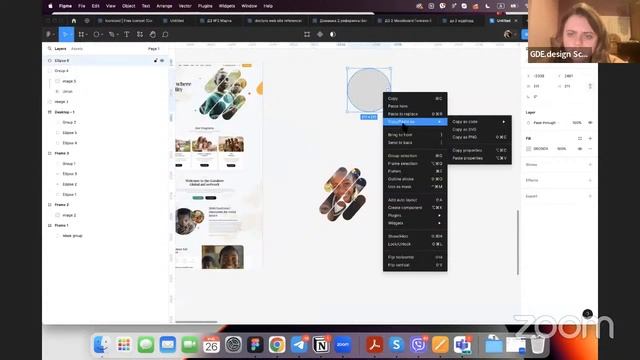Open Zoom from the dock
640x360 pixels.
point(343,344)
